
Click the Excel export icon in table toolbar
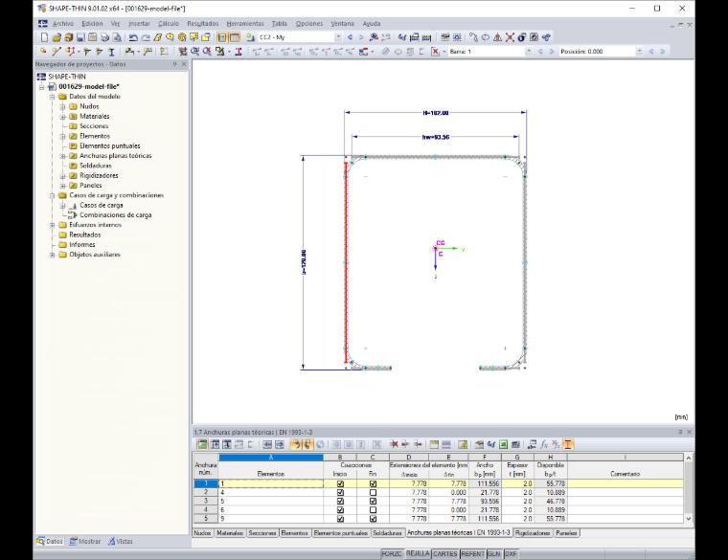[x=503, y=444]
